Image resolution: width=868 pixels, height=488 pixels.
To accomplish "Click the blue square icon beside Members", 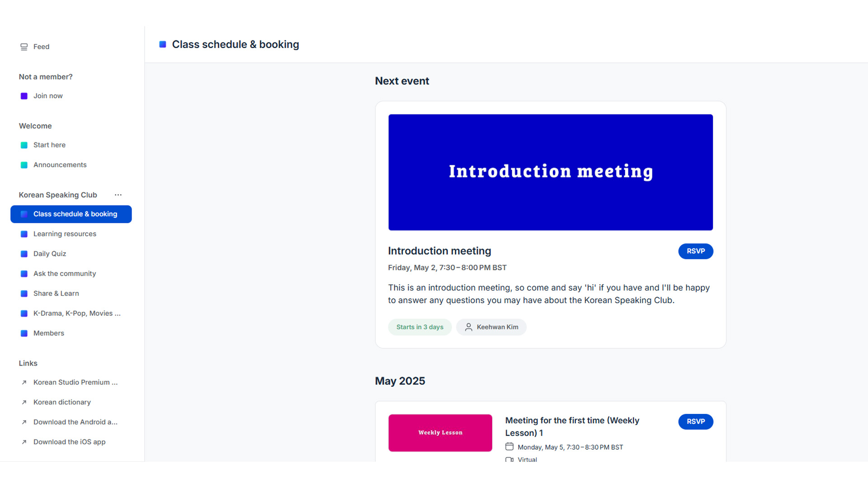I will pyautogui.click(x=24, y=333).
